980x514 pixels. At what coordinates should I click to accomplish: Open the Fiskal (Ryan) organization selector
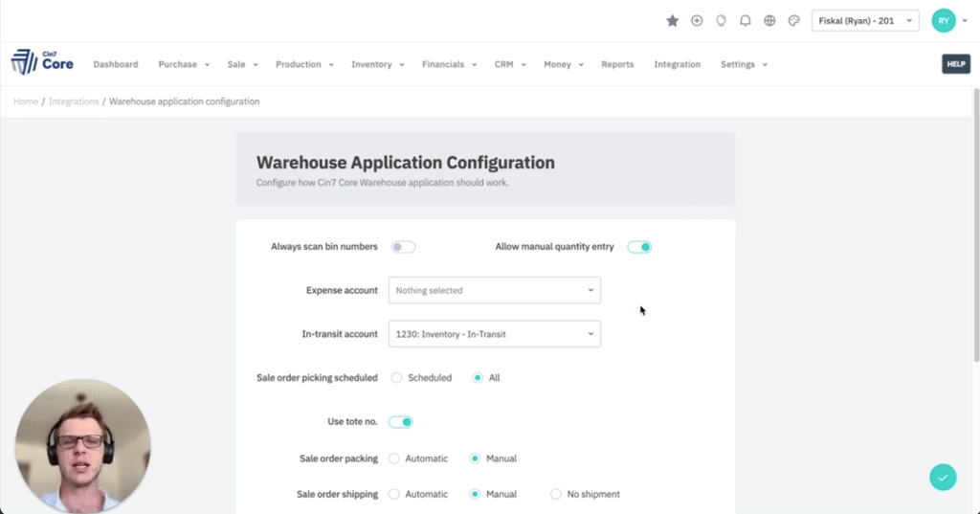[x=864, y=20]
